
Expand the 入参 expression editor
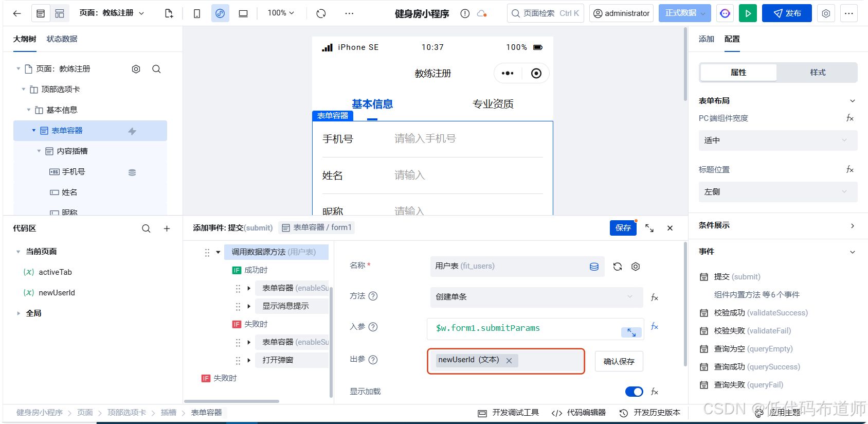pyautogui.click(x=631, y=332)
